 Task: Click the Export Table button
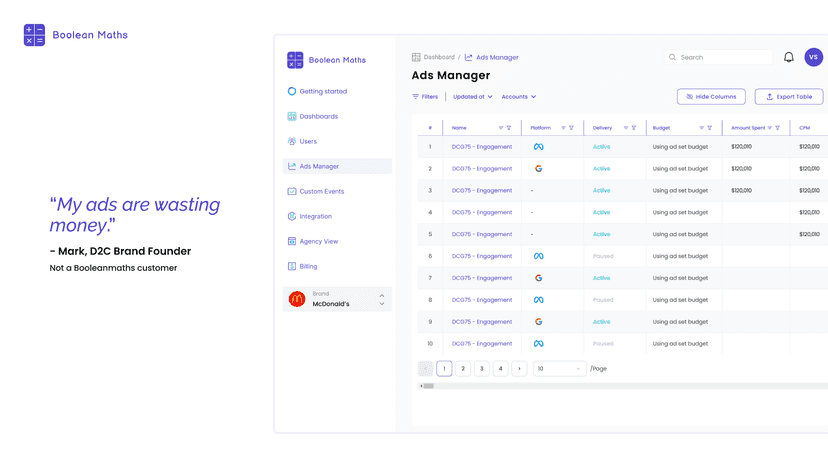click(788, 97)
